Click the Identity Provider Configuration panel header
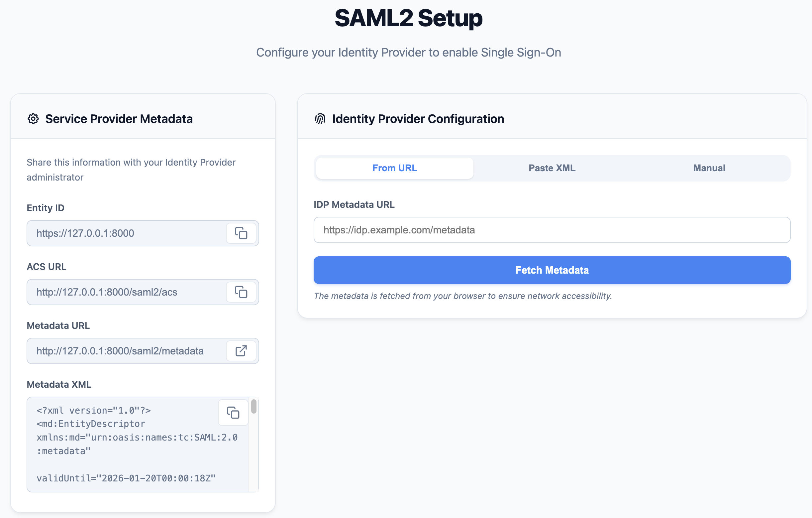This screenshot has height=518, width=812. tap(418, 119)
